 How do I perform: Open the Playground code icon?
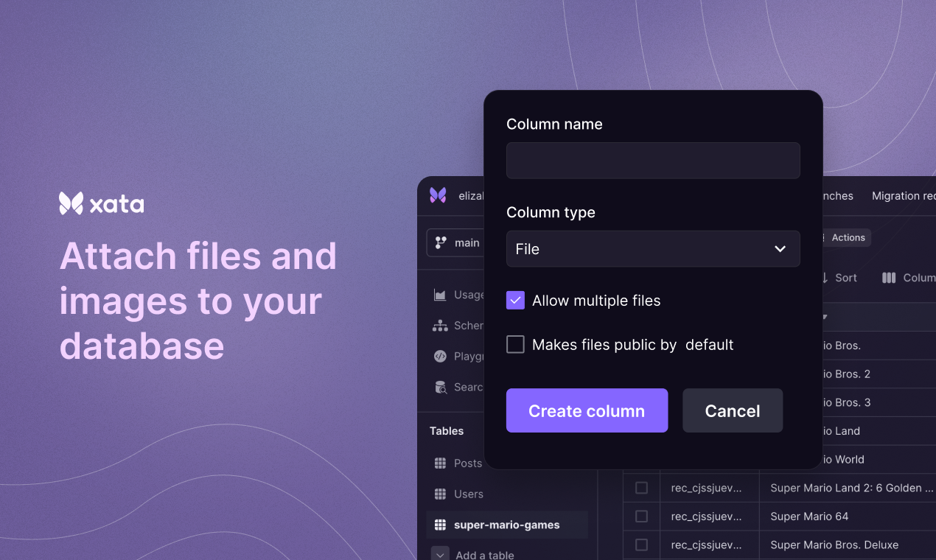click(x=440, y=357)
